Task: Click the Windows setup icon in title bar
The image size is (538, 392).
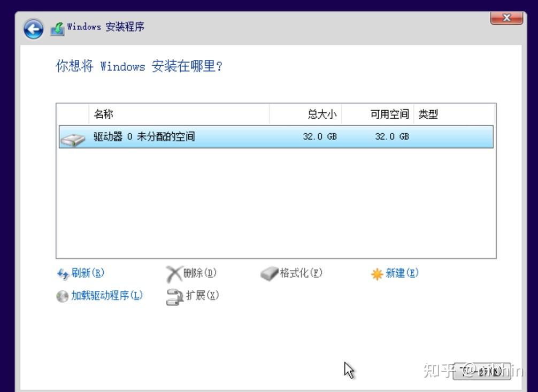Action: click(57, 29)
